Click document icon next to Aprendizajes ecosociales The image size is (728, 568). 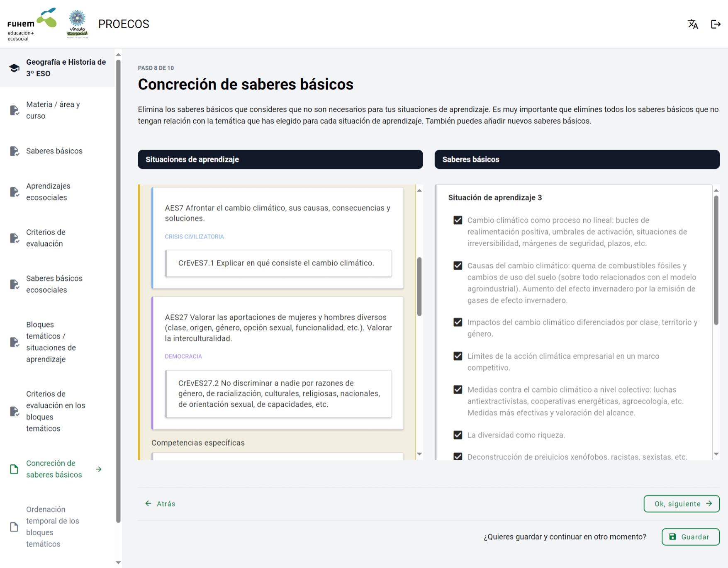click(x=15, y=192)
